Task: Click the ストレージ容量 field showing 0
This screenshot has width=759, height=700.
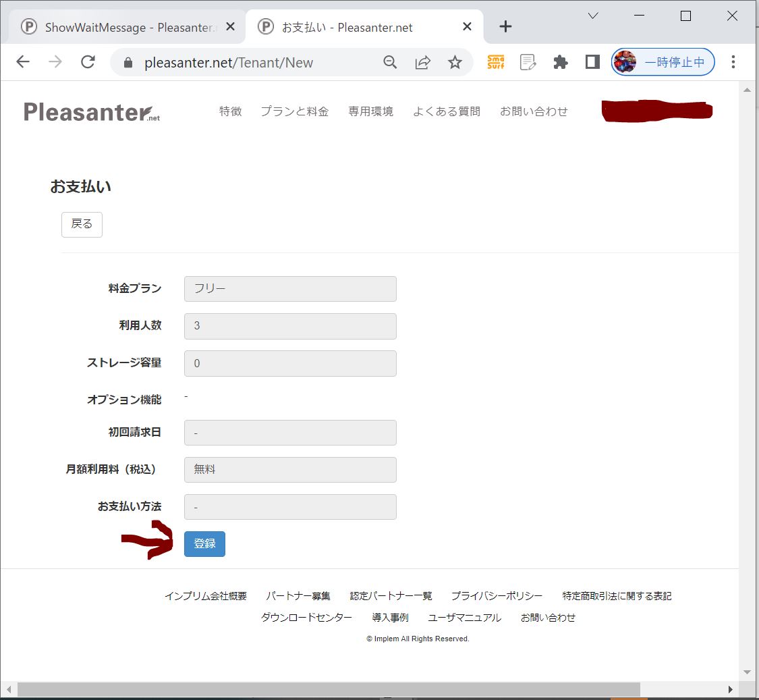Action: pos(290,363)
